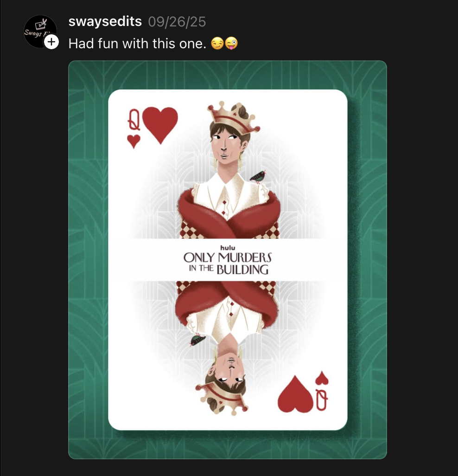Click the smirking face emoji
458x476 pixels.
click(x=217, y=44)
